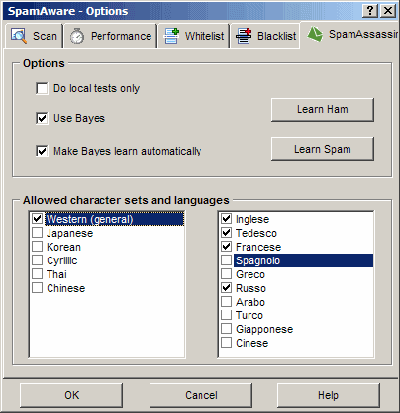400x413 pixels.
Task: Uncheck the Russo language checkbox
Action: [227, 288]
